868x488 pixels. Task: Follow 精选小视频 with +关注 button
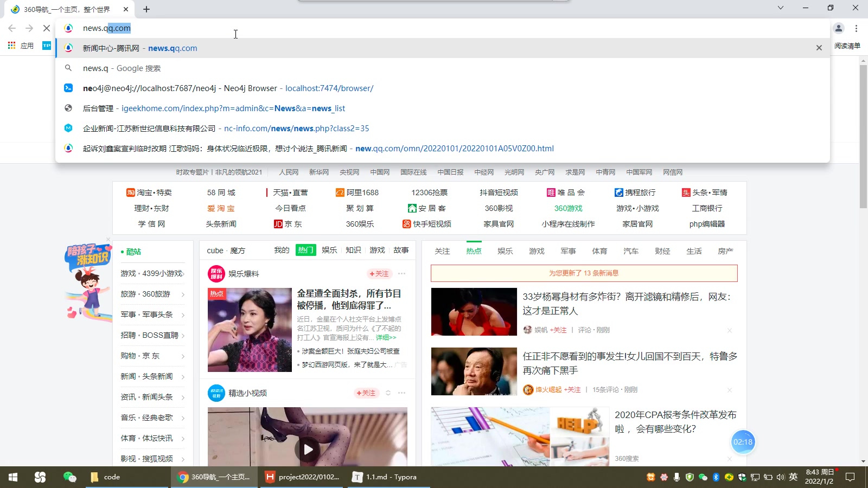tap(366, 393)
